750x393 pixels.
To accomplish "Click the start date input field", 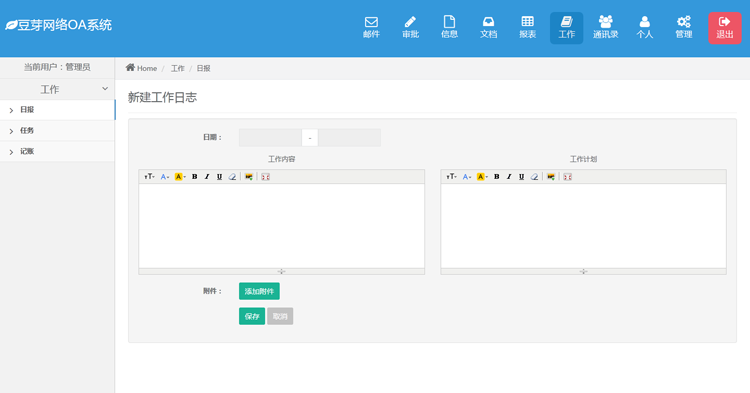I will coord(270,138).
